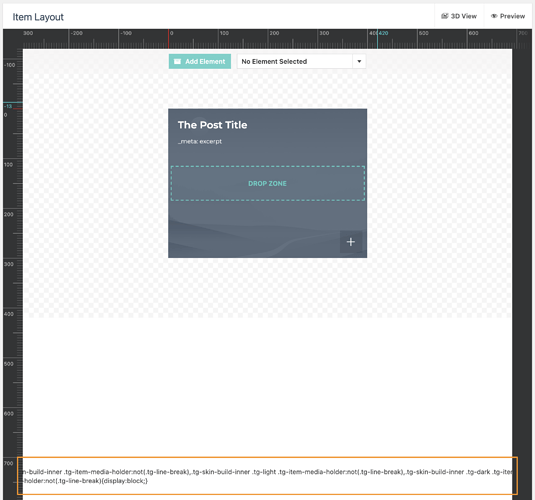Click the Add Element button
The image size is (535, 500).
[x=200, y=61]
